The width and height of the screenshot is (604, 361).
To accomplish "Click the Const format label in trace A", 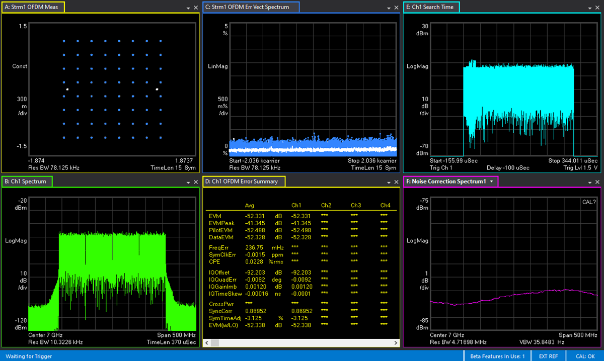I will (20, 66).
